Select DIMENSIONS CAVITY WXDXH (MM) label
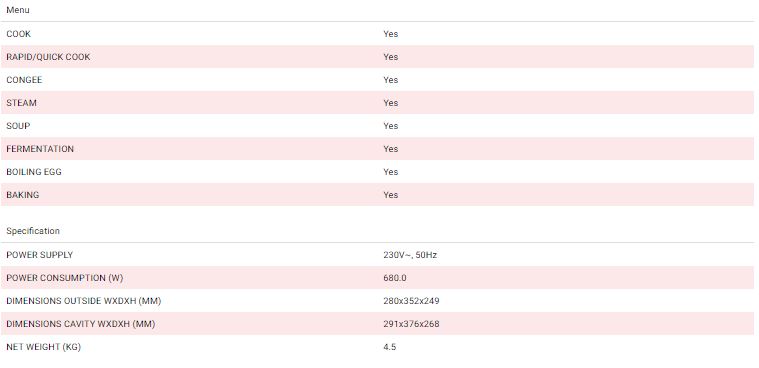759x368 pixels. click(x=81, y=324)
